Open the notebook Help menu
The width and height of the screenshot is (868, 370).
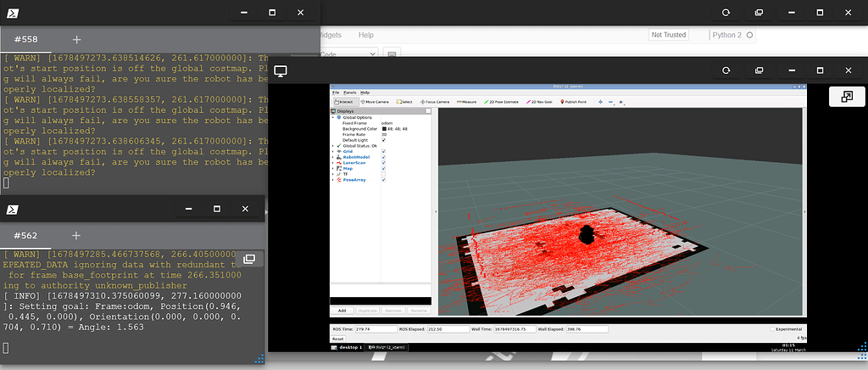point(366,35)
